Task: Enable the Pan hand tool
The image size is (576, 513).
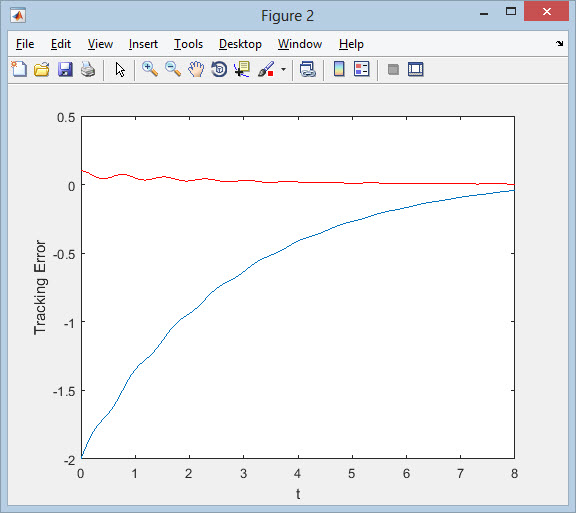Action: (x=196, y=69)
